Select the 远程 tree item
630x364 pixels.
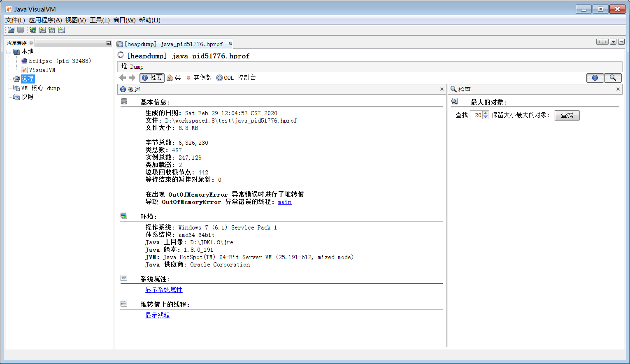pos(28,79)
